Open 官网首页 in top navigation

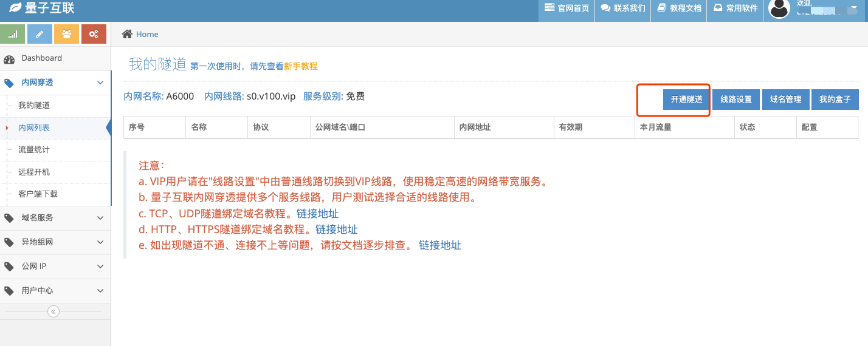[x=567, y=8]
